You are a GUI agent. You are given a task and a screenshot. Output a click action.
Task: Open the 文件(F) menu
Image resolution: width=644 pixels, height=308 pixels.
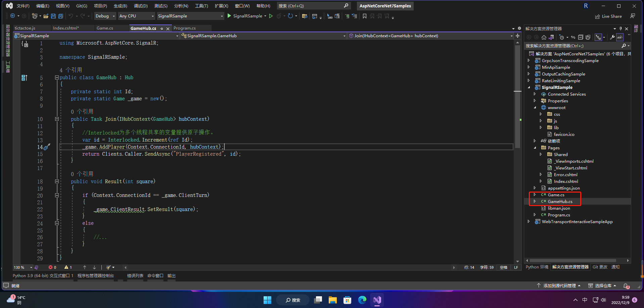(23, 6)
